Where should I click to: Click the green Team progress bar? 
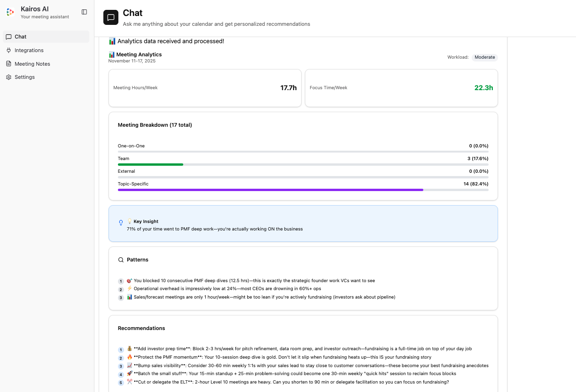click(x=150, y=165)
